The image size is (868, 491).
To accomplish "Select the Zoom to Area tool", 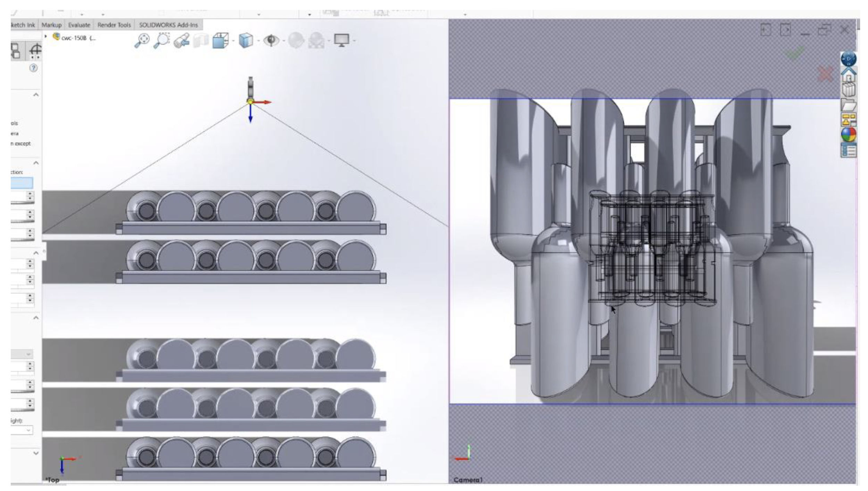I will click(x=161, y=40).
